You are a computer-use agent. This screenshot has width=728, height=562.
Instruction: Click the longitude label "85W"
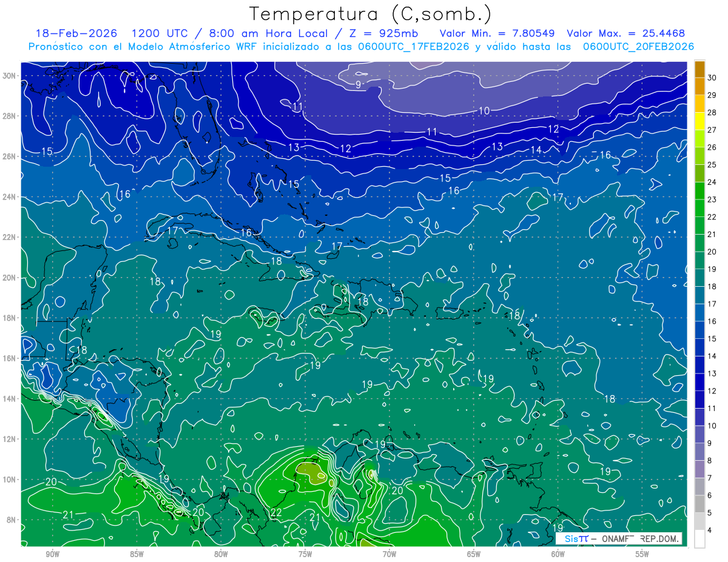pos(136,555)
